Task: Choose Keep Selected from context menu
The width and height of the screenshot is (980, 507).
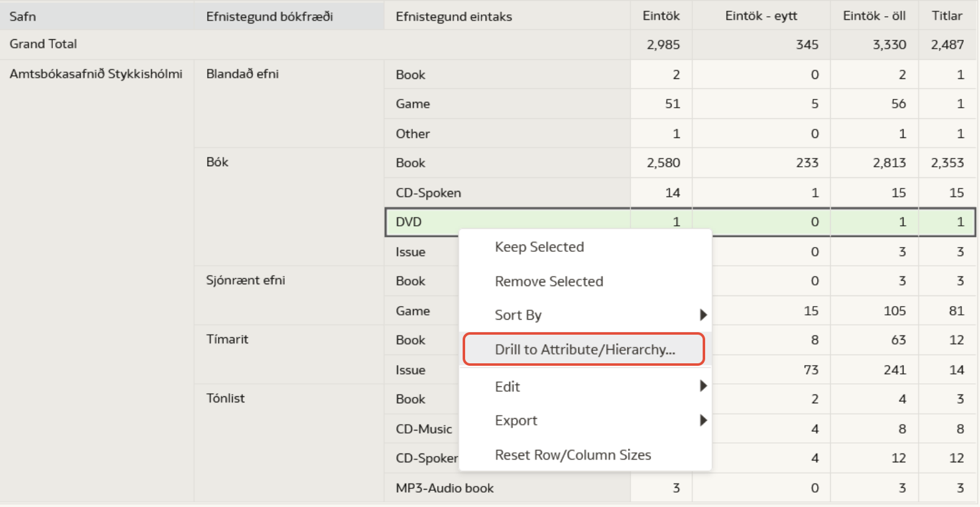Action: pos(539,247)
